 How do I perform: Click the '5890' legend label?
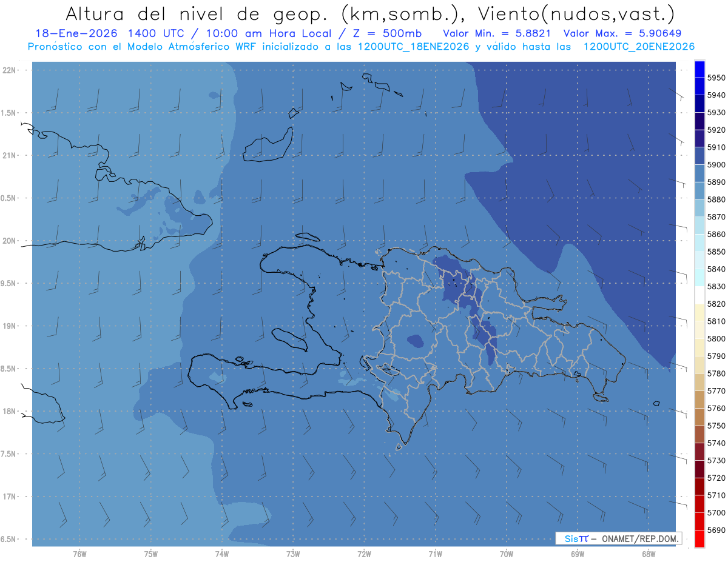click(x=716, y=182)
